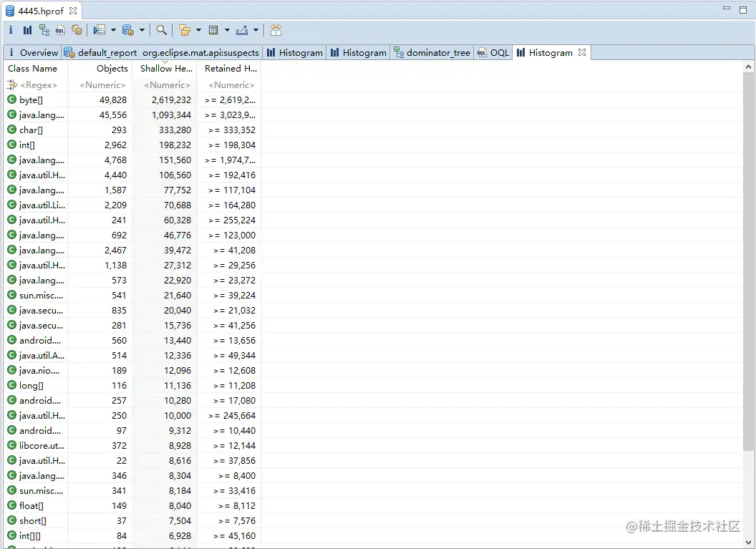Image resolution: width=756 pixels, height=549 pixels.
Task: Click the scrollbar up arrow of the histogram
Action: click(x=748, y=67)
